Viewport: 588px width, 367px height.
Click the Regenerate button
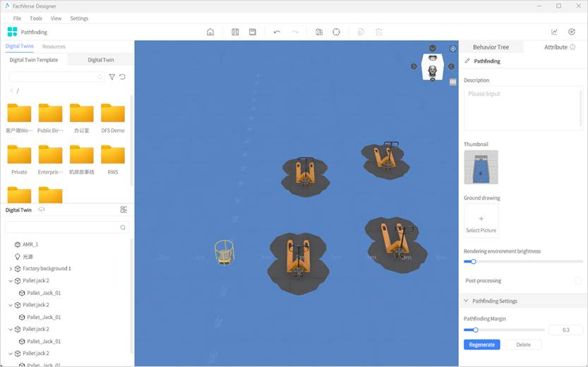click(x=481, y=344)
